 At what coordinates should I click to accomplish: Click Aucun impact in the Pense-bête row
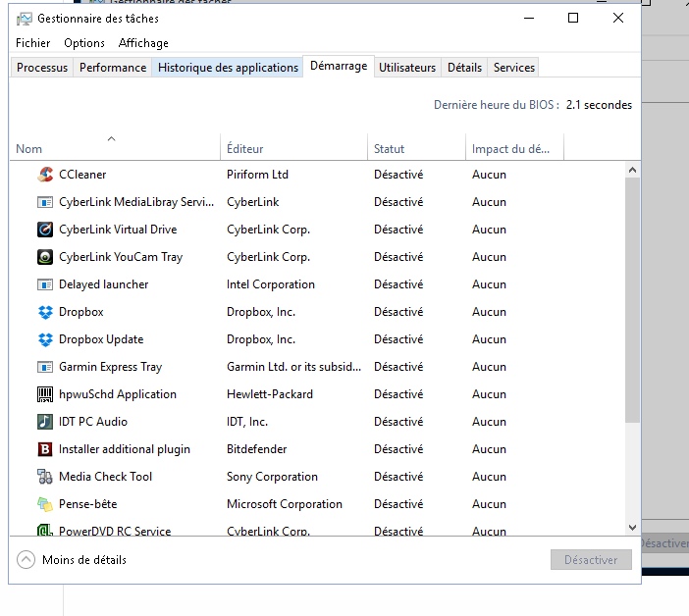tap(489, 504)
